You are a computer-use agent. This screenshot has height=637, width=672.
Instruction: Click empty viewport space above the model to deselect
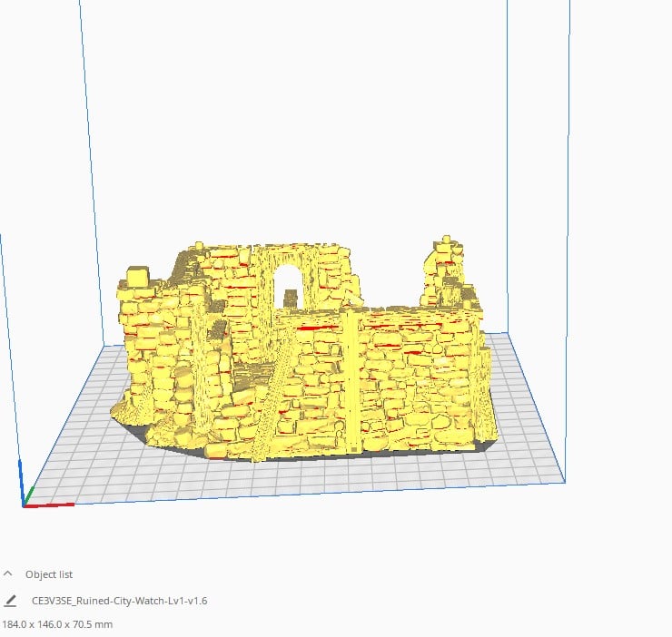pyautogui.click(x=300, y=129)
